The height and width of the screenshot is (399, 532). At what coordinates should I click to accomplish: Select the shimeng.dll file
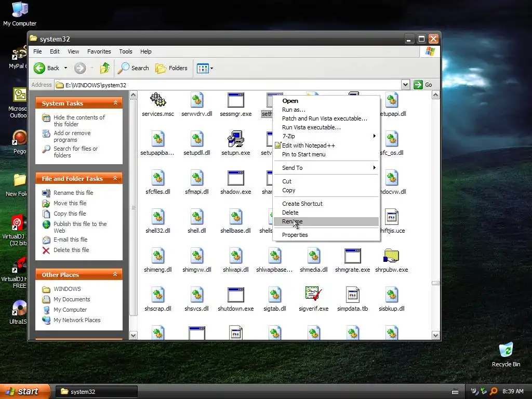coord(158,261)
